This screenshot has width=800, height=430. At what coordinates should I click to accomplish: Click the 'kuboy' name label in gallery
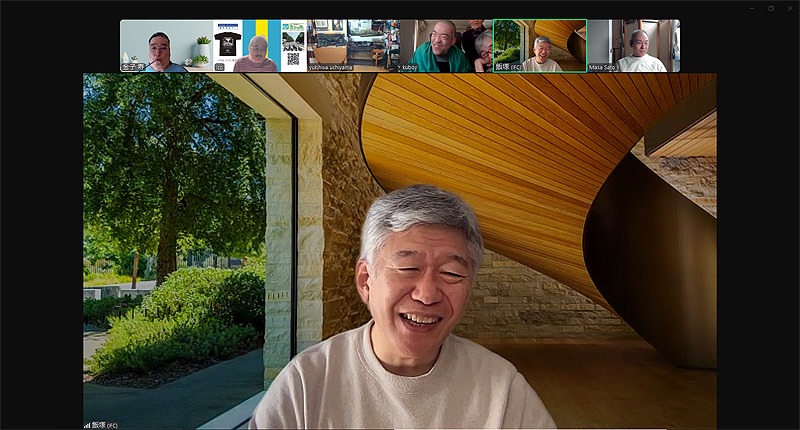tap(411, 67)
